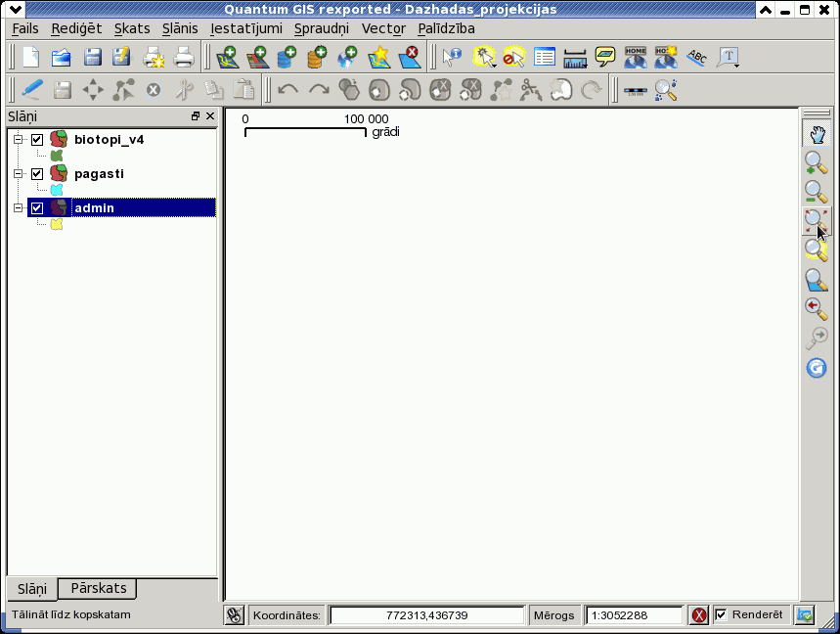Open the new print composer icon
Image resolution: width=840 pixels, height=634 pixels.
[154, 57]
